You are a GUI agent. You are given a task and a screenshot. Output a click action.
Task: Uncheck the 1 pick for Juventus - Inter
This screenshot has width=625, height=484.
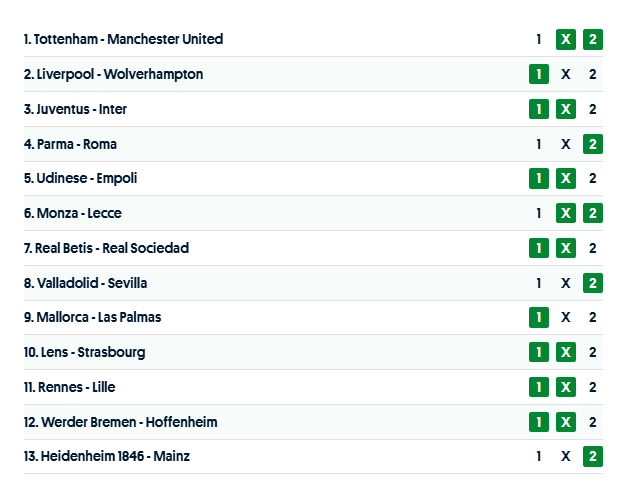click(539, 109)
